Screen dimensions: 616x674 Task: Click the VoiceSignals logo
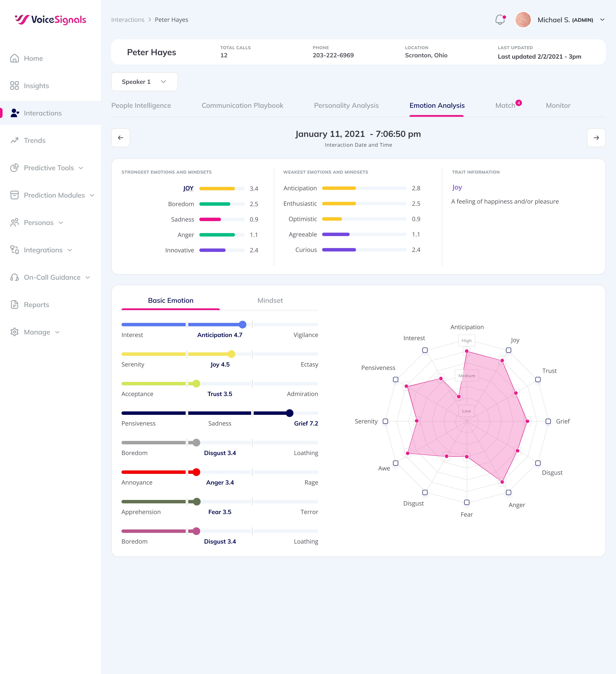coord(50,20)
